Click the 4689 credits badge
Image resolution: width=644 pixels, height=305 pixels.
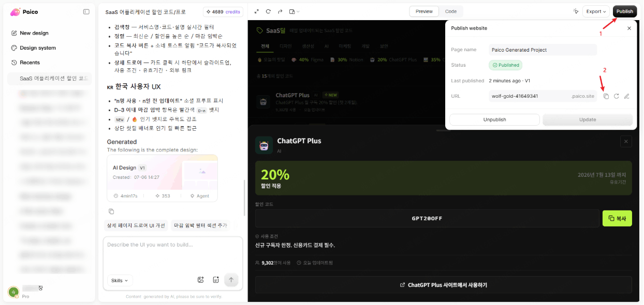coord(223,11)
